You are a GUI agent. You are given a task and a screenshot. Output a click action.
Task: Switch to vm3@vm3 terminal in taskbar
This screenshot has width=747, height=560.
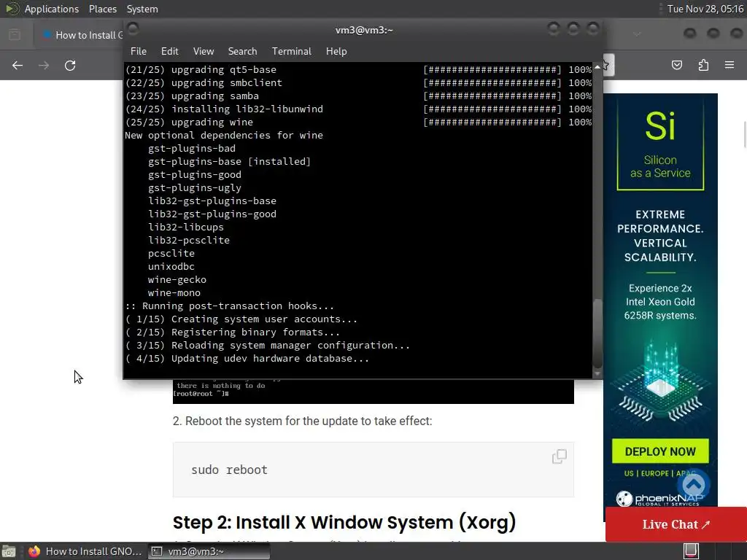point(209,551)
